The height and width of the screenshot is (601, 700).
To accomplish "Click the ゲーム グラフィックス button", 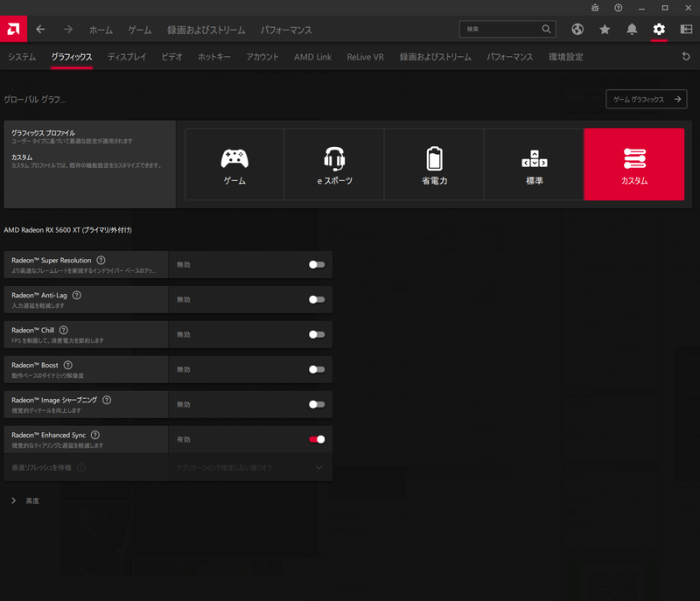I will [646, 99].
